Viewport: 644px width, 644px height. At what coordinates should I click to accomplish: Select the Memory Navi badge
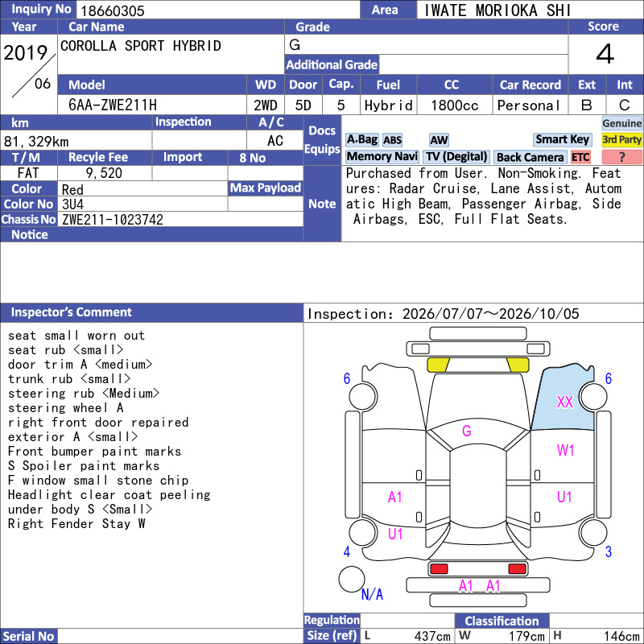tap(382, 156)
